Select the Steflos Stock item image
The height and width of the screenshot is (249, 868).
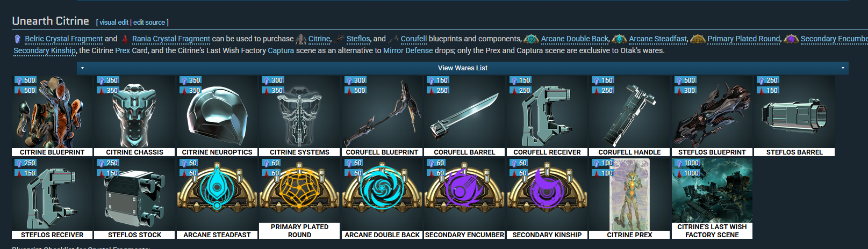click(134, 194)
